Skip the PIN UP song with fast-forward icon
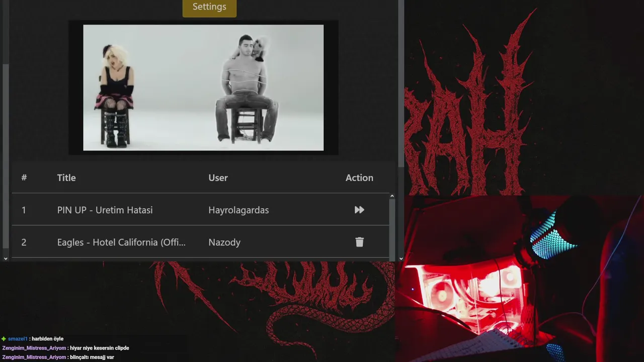 tap(359, 210)
